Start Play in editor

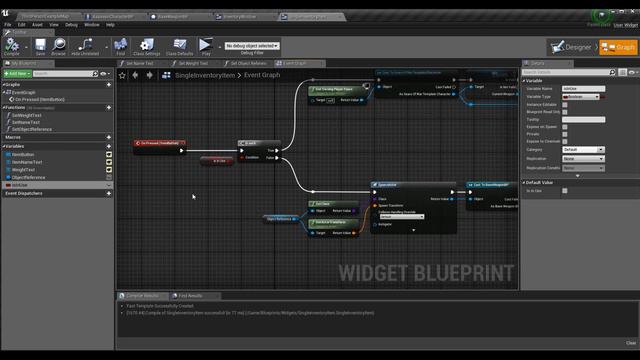click(x=206, y=47)
